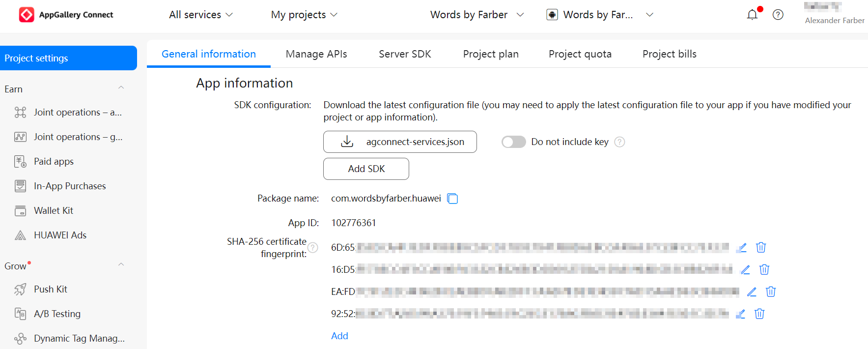Screen dimensions: 868x349
Task: Copy the package name with copy icon
Action: pos(452,199)
